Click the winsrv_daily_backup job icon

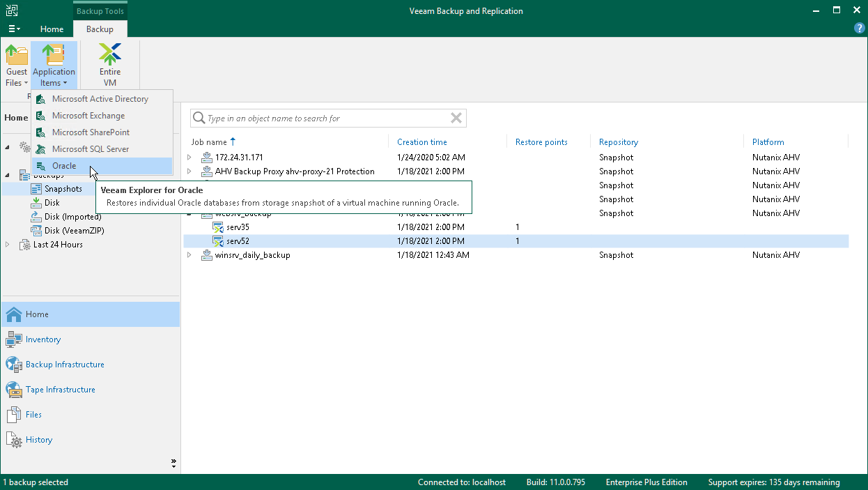(x=206, y=255)
